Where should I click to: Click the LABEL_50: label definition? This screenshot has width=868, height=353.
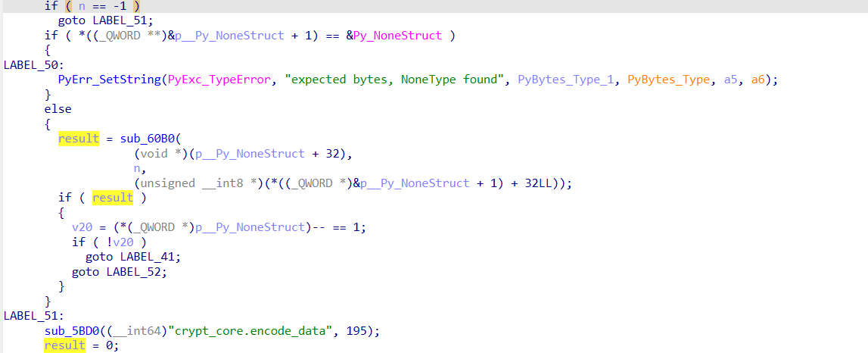[34, 65]
